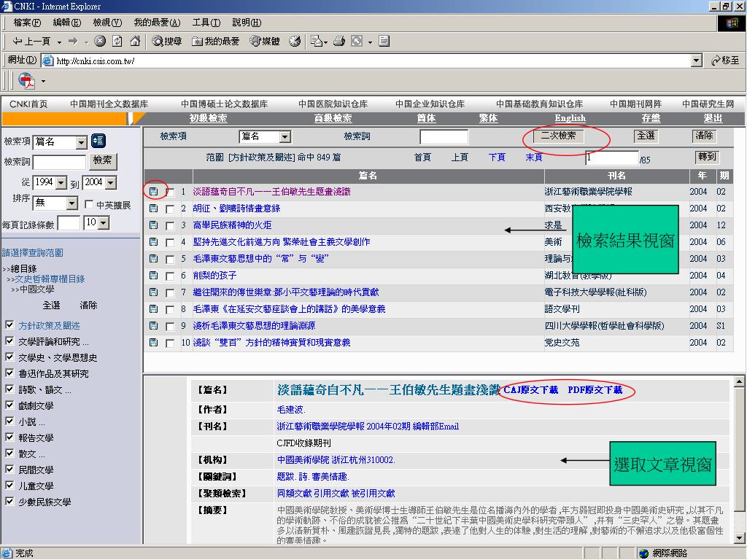Viewport: 747px width, 560px height.
Task: Open the 排序 sort dropdown
Action: [71, 203]
